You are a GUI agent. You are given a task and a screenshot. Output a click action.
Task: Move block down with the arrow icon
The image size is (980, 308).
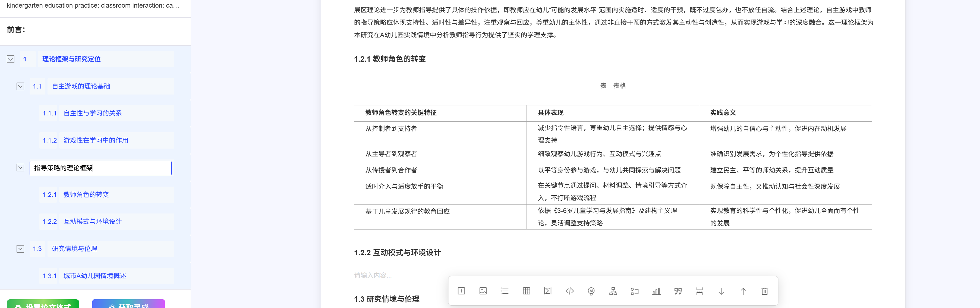721,291
